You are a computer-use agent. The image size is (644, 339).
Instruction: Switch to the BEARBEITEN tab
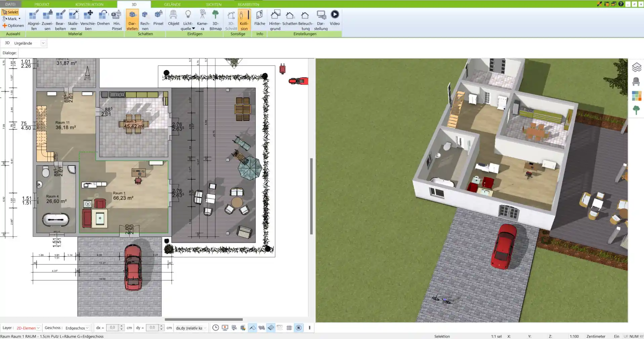coord(248,4)
